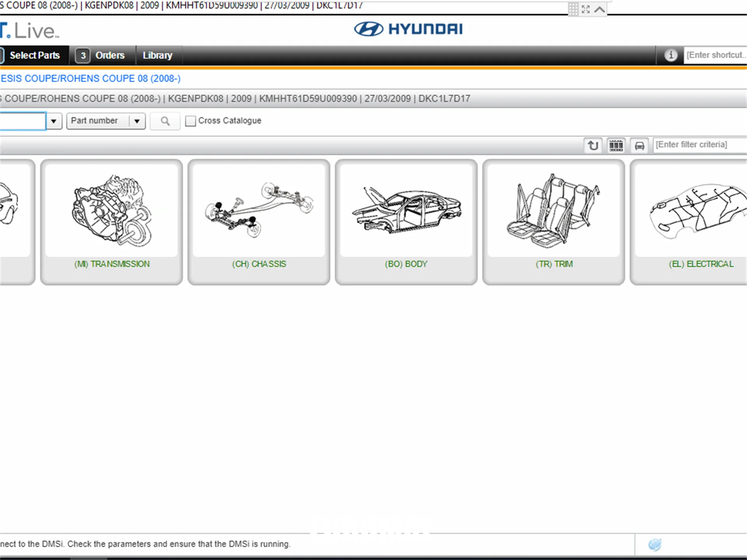
Task: Click the Enter filter criteria field
Action: (x=699, y=145)
